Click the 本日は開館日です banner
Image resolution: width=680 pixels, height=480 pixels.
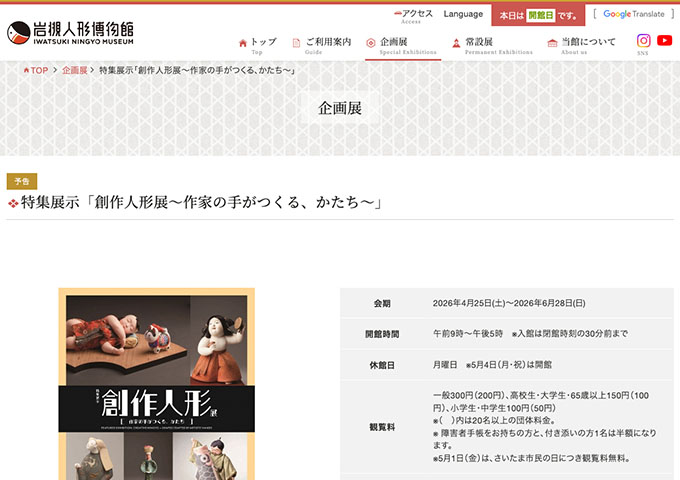click(538, 16)
